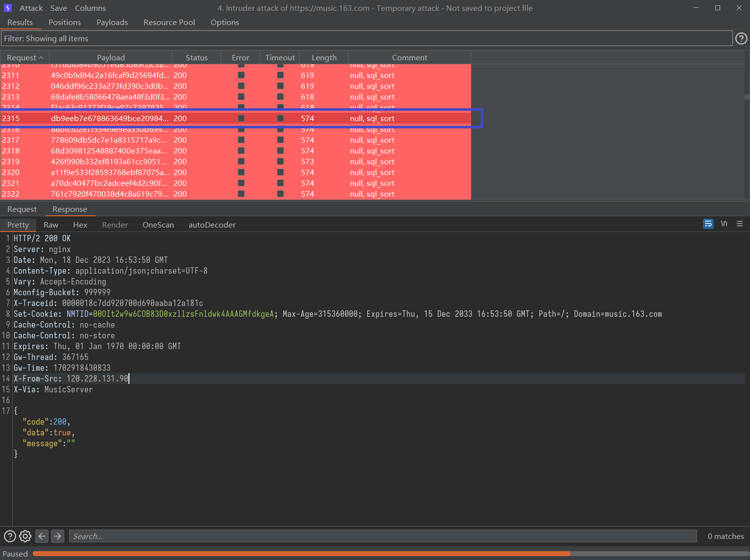
Task: Open the response viewer hamburger menu
Action: tap(740, 224)
